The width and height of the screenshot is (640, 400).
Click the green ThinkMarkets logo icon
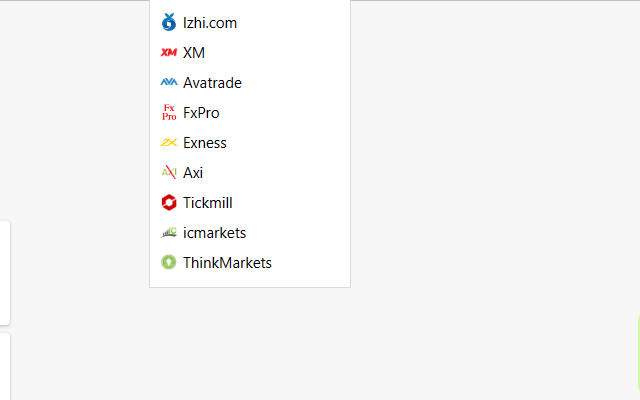pyautogui.click(x=168, y=263)
